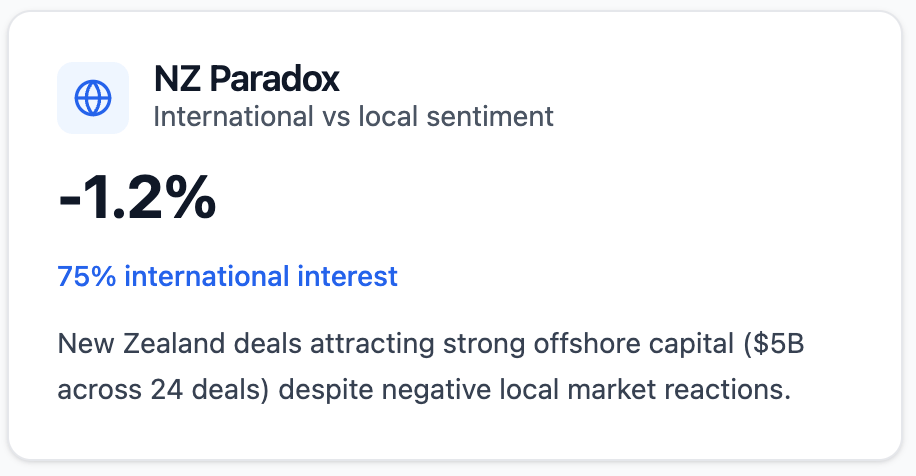916x476 pixels.
Task: Open the "75% international interest" link
Action: pos(227,276)
